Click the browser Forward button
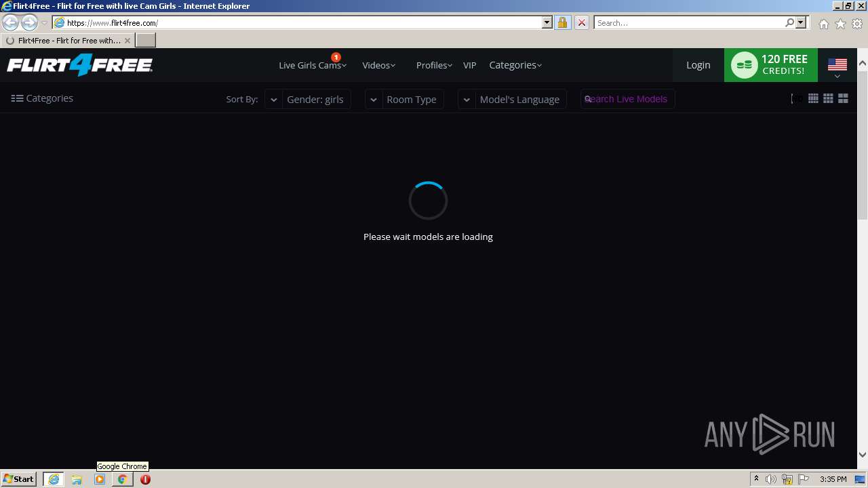868x488 pixels. click(x=29, y=22)
